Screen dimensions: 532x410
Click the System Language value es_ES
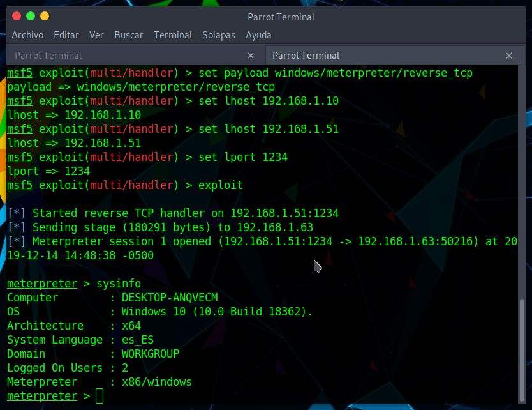click(x=138, y=340)
